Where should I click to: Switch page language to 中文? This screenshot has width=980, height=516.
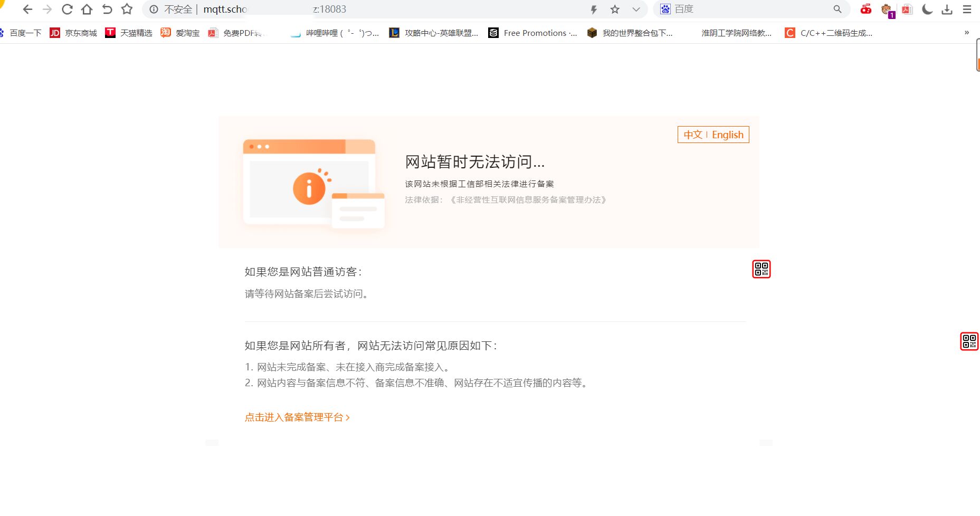click(x=693, y=135)
